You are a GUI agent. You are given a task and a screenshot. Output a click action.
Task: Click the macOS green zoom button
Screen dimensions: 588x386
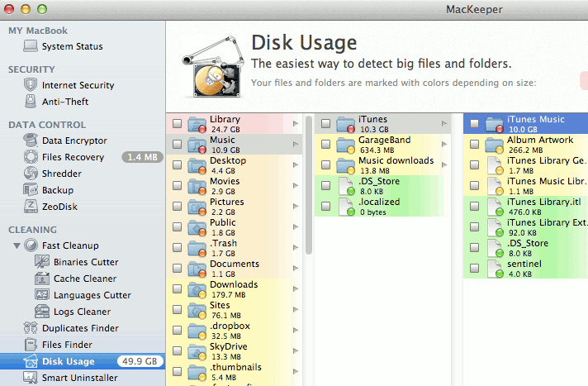coord(42,9)
